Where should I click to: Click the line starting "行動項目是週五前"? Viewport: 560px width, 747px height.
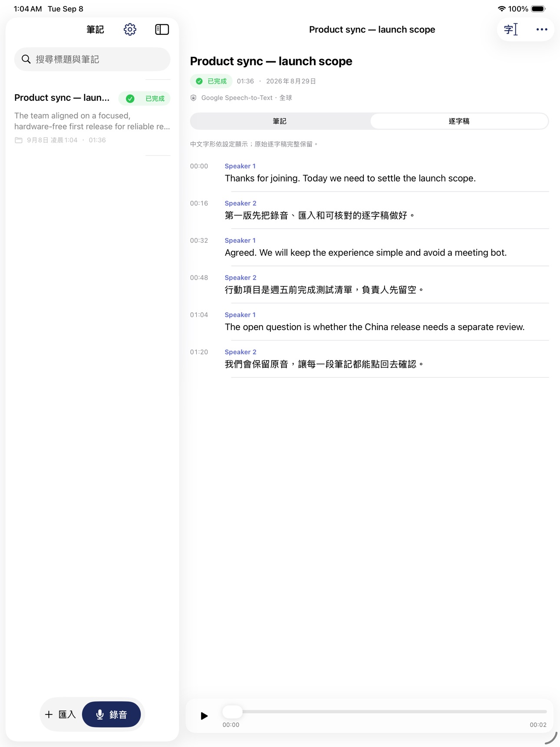[x=324, y=290]
